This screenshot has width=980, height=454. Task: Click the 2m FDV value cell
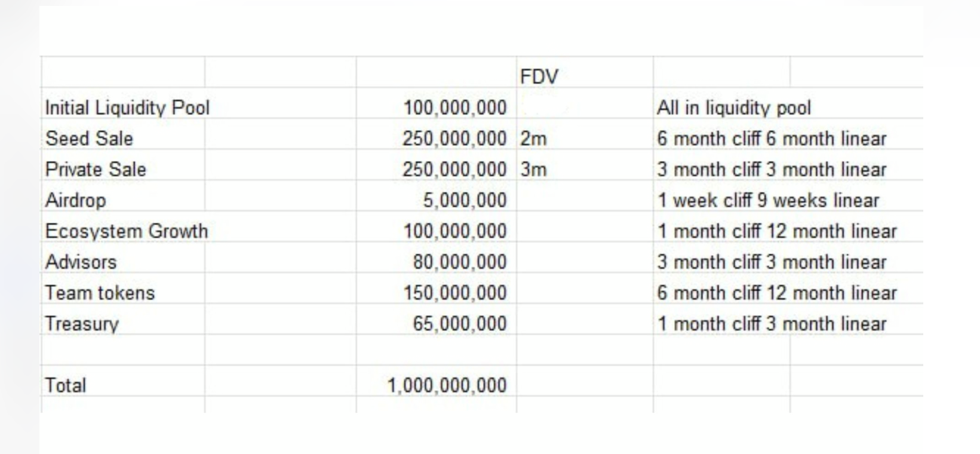[x=533, y=139]
